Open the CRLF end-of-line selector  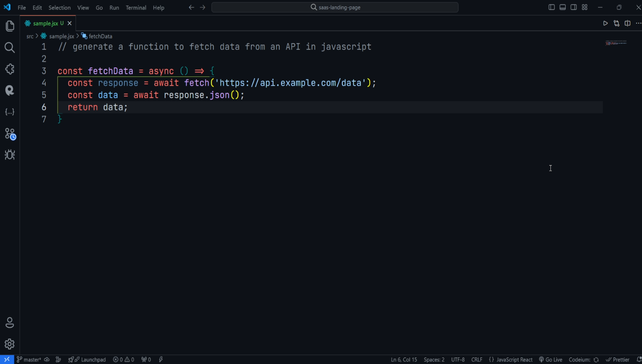[x=477, y=360]
